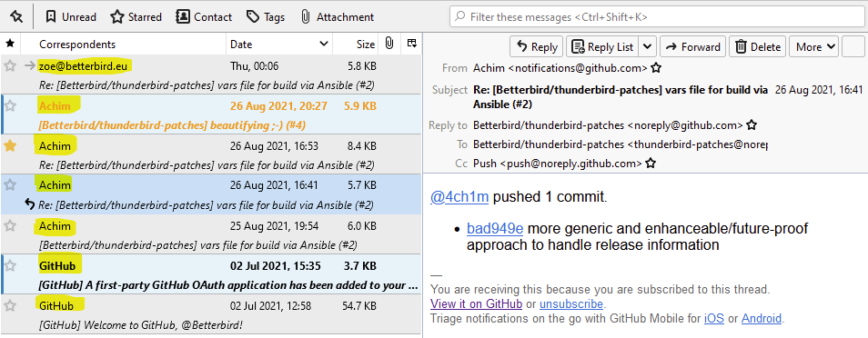Expand the More actions menu
Viewport: 868px width, 338px height.
(814, 47)
